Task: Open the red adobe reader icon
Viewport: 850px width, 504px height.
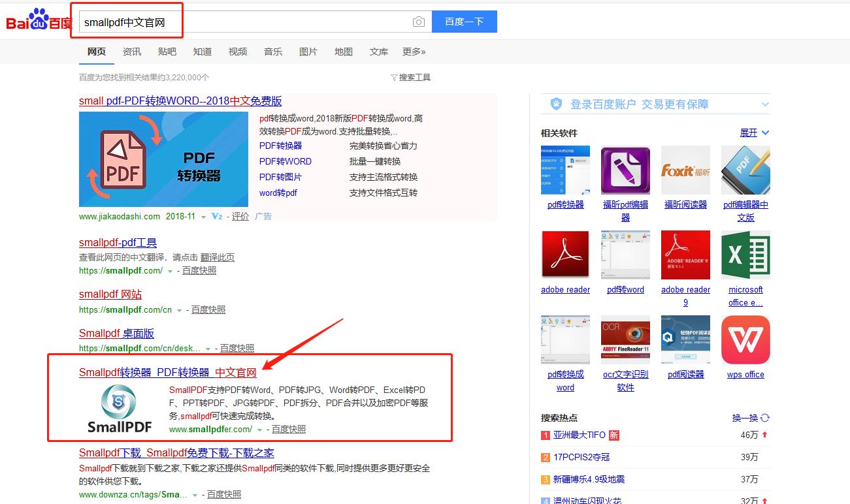Action: click(x=565, y=255)
